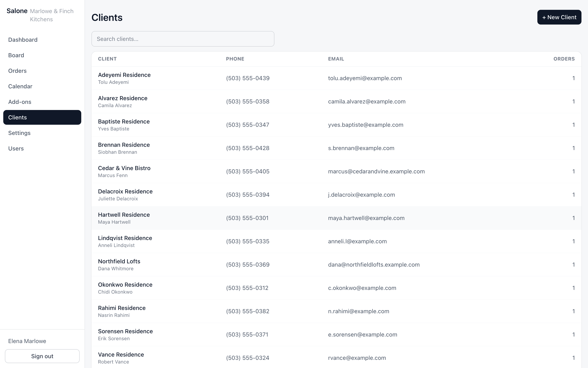
Task: Click email c.okonkwo@example.com
Action: click(362, 288)
